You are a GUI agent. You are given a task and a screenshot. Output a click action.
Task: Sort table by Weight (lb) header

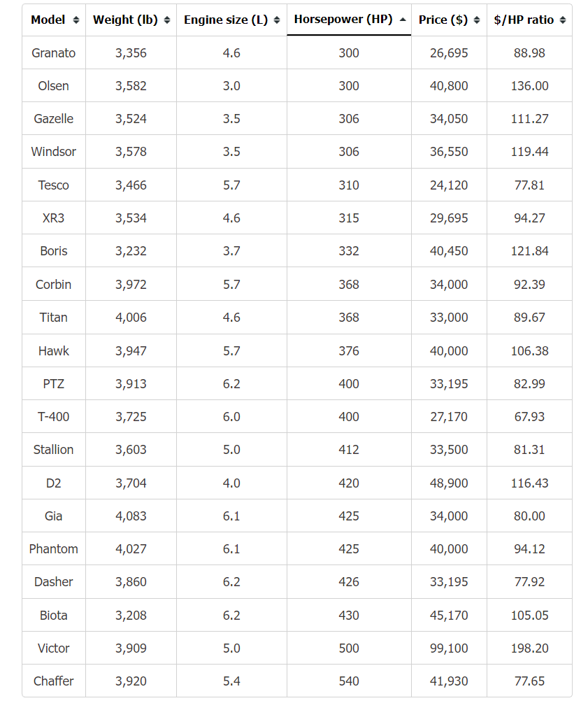coord(125,20)
